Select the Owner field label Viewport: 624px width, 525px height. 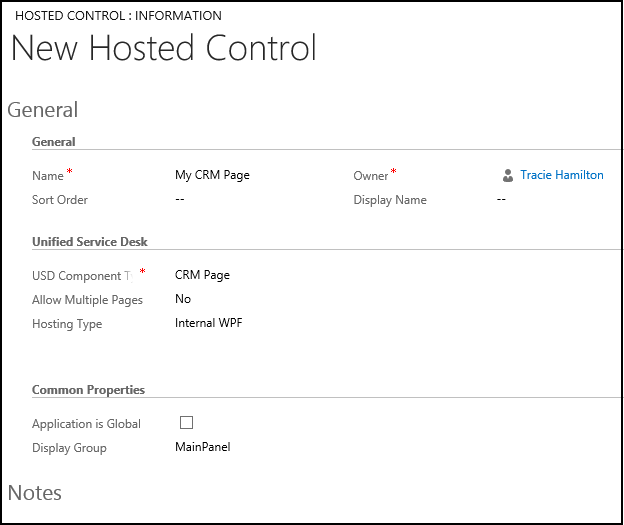click(370, 176)
